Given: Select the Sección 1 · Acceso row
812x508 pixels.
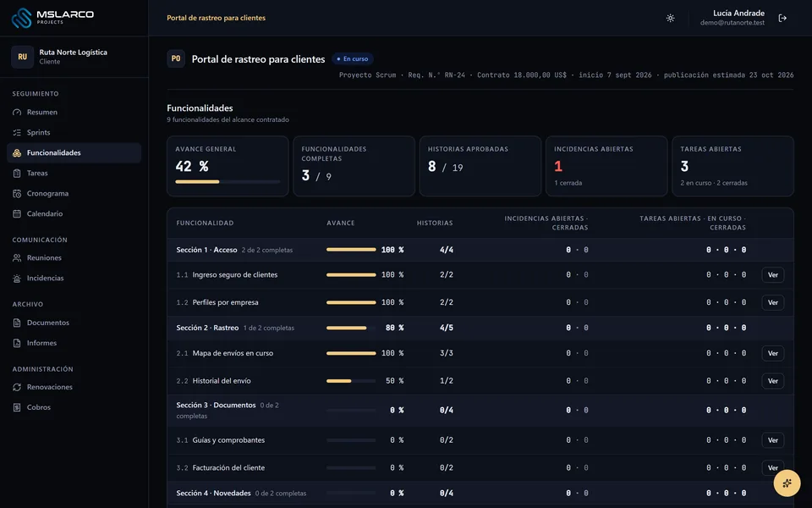Looking at the screenshot, I should (480, 250).
